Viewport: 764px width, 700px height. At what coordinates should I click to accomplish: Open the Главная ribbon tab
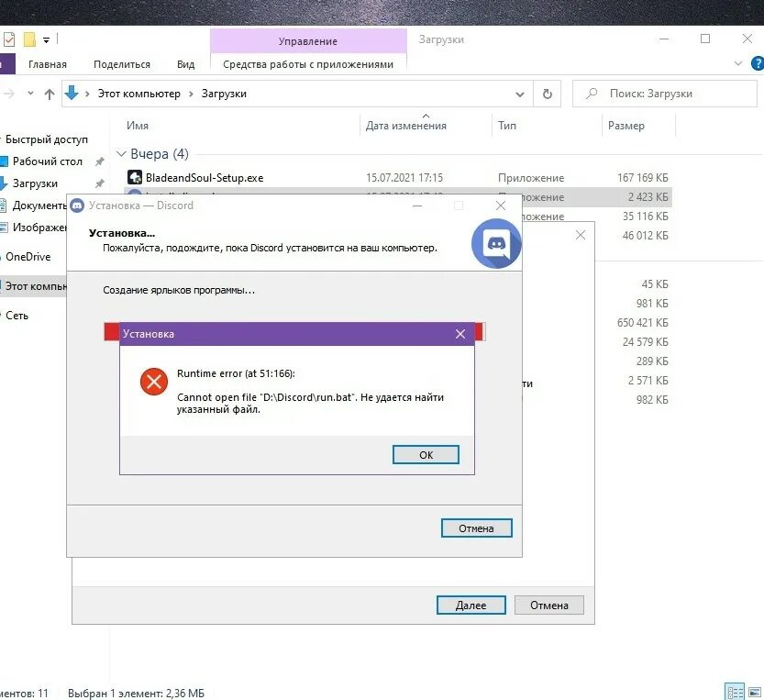click(x=48, y=64)
